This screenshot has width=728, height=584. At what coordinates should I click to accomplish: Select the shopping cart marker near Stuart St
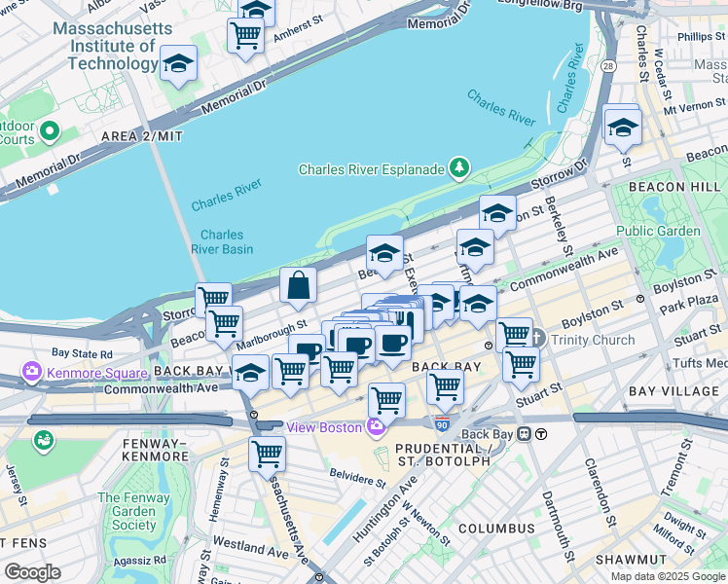point(521,368)
